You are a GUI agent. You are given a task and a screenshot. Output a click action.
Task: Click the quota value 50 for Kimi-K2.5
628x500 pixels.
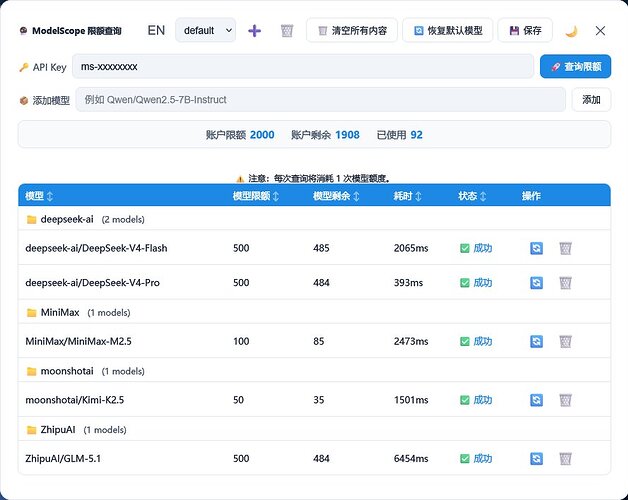[238, 400]
